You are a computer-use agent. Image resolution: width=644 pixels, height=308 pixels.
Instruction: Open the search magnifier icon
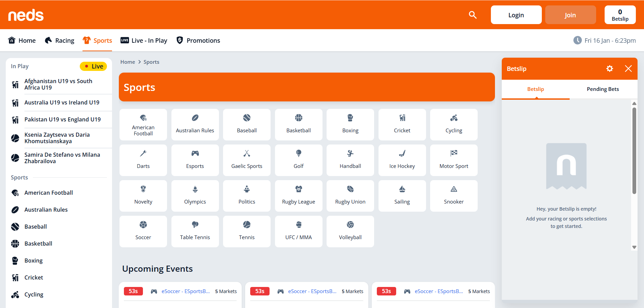pos(473,15)
